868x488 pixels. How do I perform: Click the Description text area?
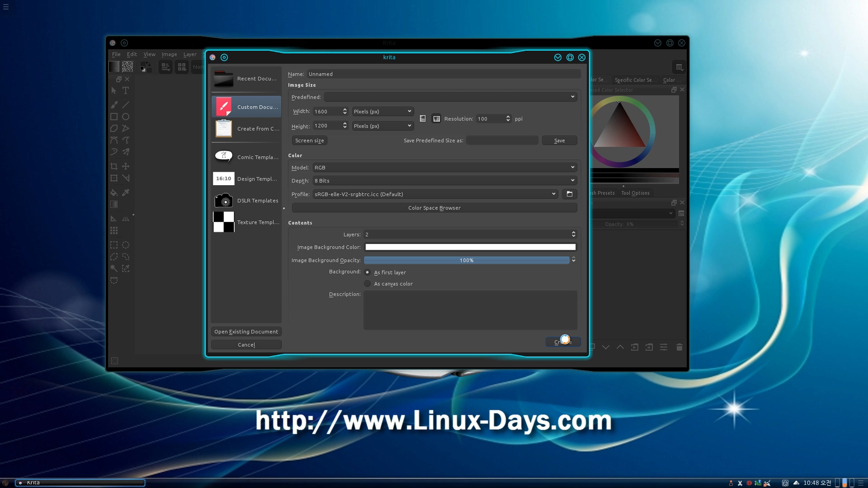coord(471,310)
